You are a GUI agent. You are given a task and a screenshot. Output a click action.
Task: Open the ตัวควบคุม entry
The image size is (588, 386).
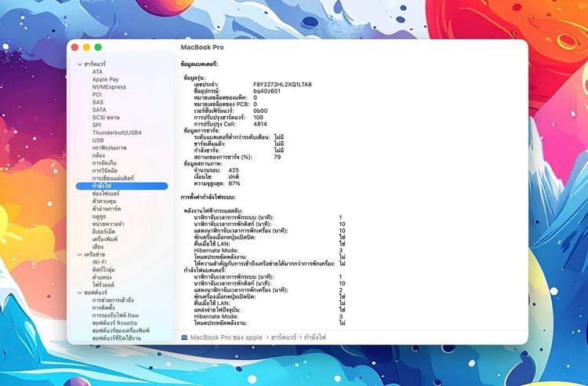pyautogui.click(x=103, y=201)
